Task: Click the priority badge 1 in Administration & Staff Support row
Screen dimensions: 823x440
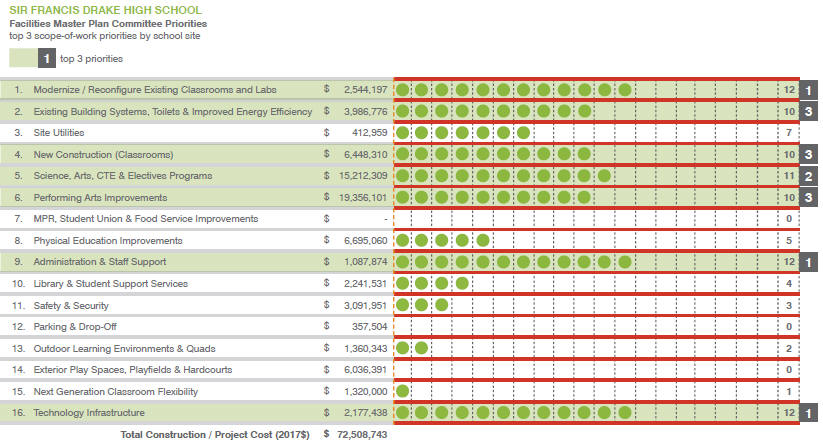Action: (809, 262)
